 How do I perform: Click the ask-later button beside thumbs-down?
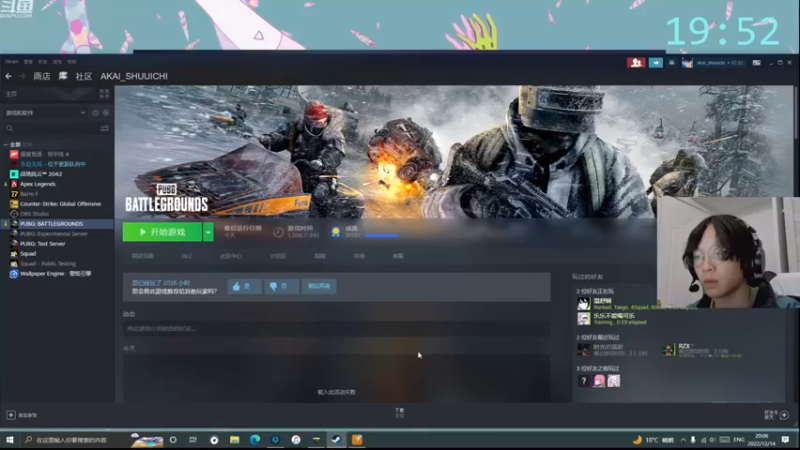(319, 286)
